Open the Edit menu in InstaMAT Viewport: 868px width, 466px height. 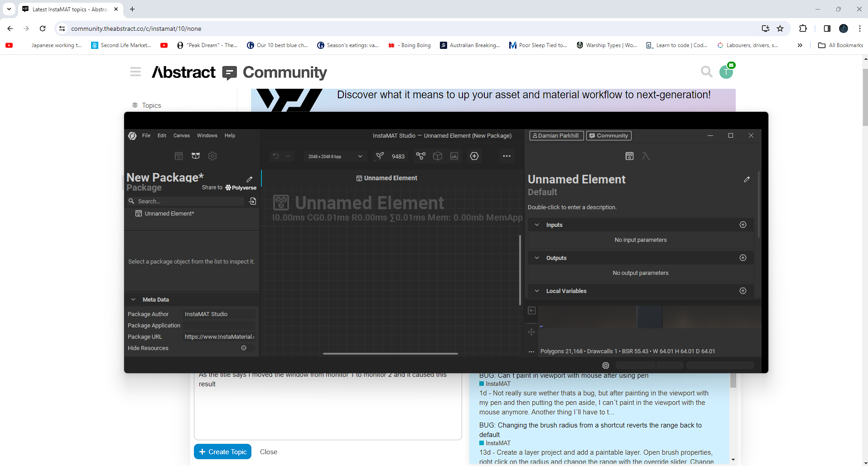pos(162,135)
